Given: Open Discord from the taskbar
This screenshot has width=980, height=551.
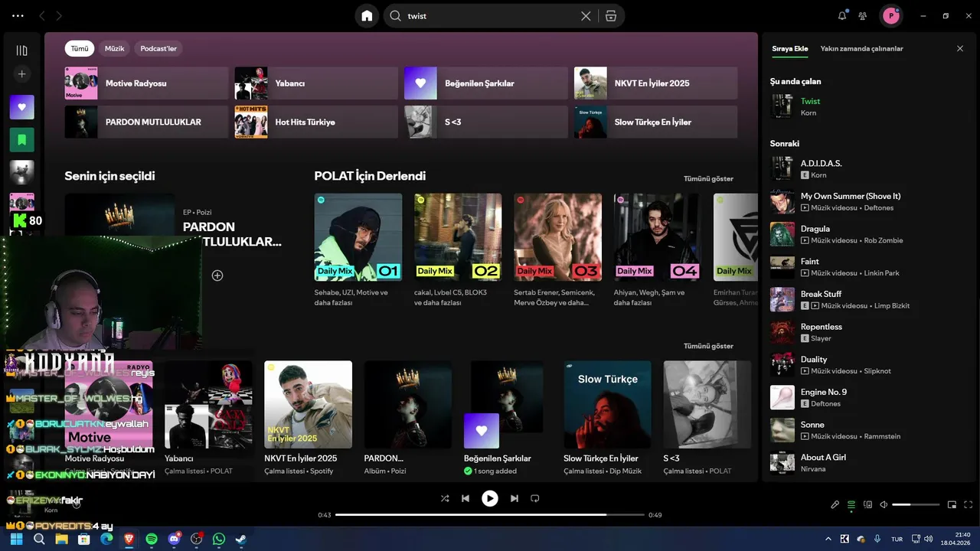Looking at the screenshot, I should pos(174,539).
